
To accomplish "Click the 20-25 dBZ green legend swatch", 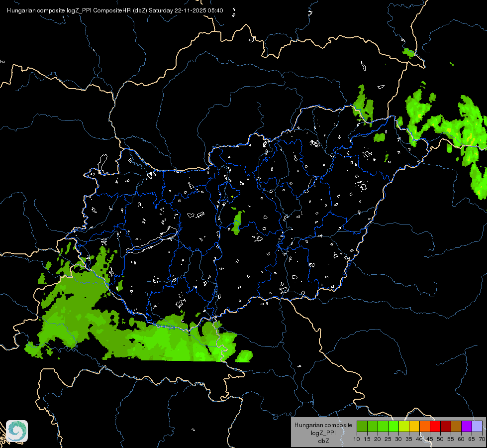I will [x=383, y=426].
